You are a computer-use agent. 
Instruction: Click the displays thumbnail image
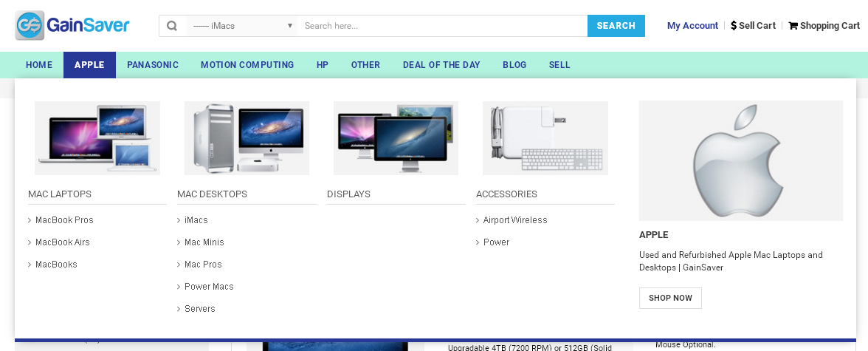pyautogui.click(x=396, y=138)
